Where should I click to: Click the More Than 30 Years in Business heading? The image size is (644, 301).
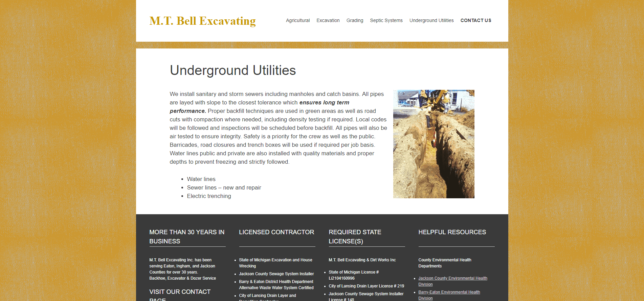click(187, 237)
